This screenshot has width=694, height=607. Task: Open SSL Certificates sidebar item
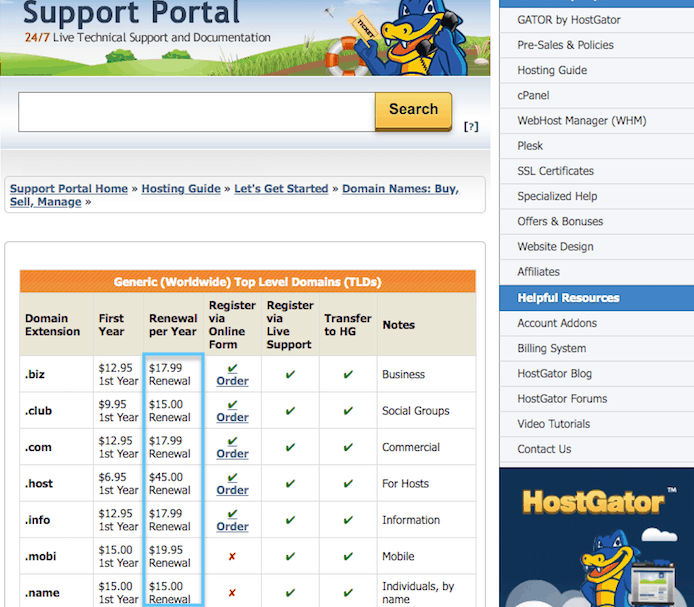597,171
